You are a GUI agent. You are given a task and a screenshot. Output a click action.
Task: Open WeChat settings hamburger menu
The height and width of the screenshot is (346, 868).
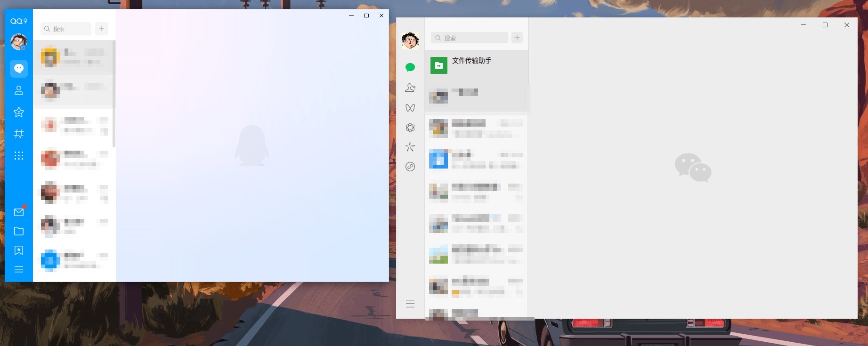pyautogui.click(x=410, y=304)
